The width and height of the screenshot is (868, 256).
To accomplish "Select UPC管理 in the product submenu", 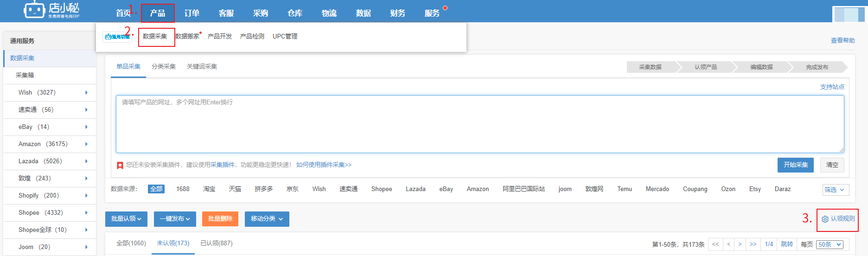I will [x=285, y=36].
